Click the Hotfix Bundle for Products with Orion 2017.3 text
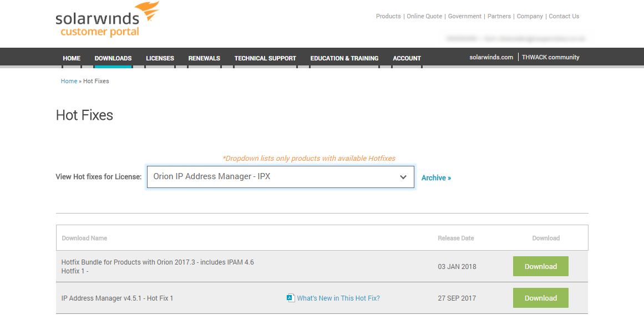Image resolution: width=644 pixels, height=330 pixels. (x=158, y=266)
